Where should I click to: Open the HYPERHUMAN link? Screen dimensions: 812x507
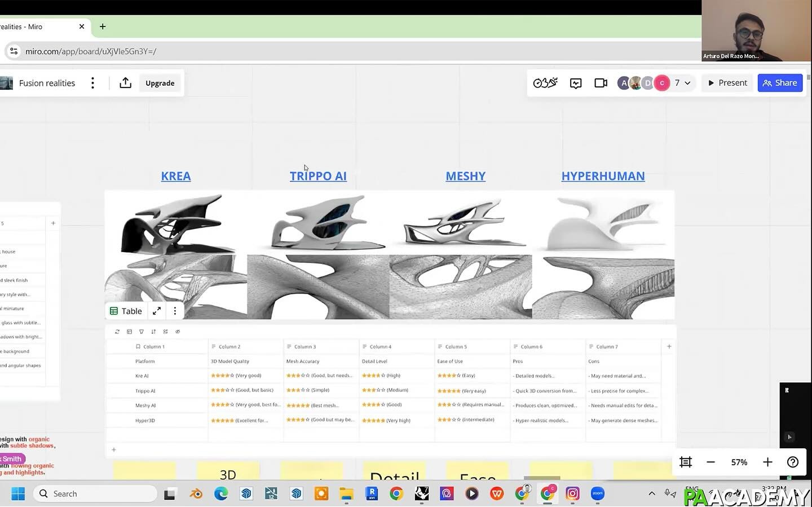click(x=603, y=176)
